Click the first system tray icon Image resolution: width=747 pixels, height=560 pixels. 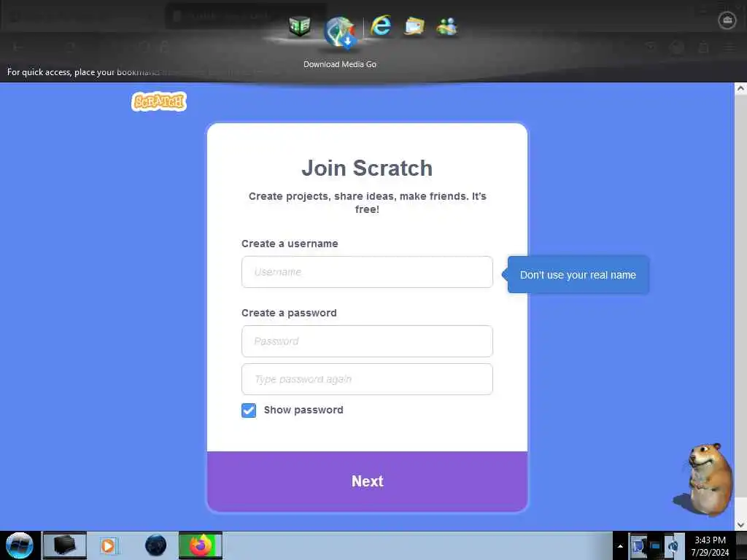tap(638, 546)
